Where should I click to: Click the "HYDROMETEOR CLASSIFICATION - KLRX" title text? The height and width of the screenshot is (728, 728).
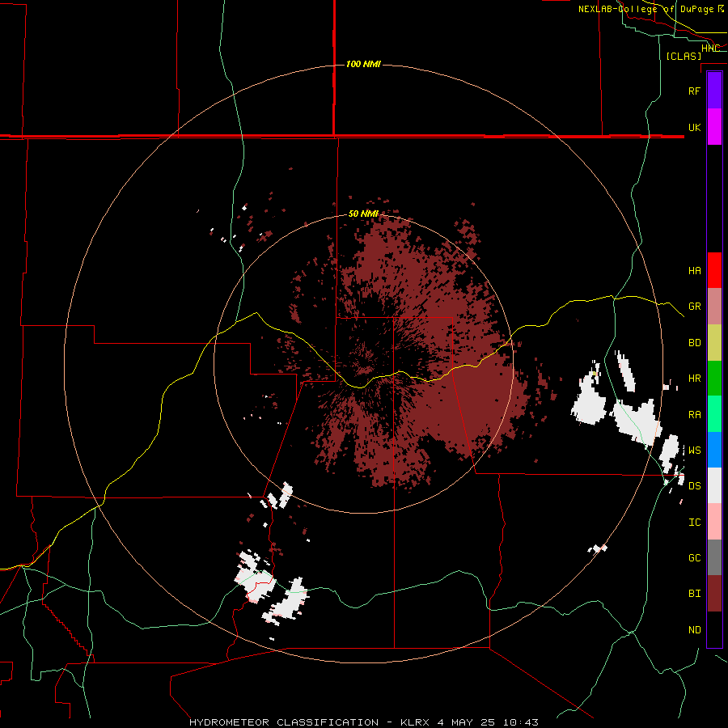[311, 722]
